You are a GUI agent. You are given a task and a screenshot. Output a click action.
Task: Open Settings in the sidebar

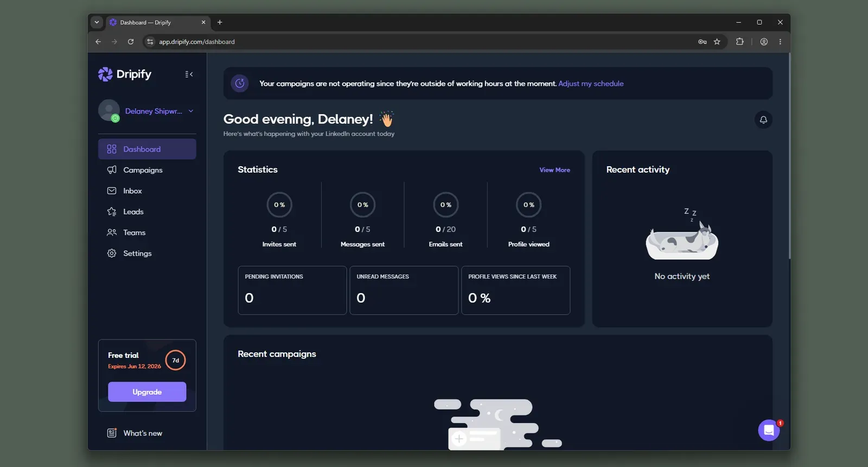[x=147, y=253]
